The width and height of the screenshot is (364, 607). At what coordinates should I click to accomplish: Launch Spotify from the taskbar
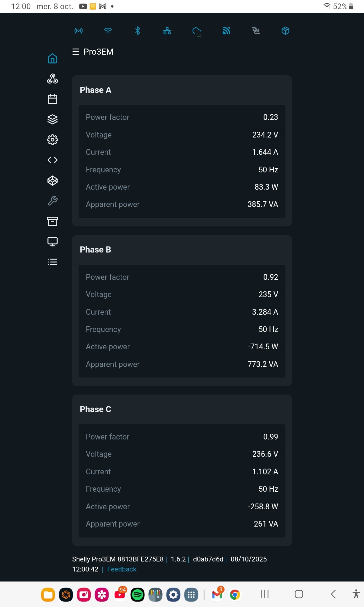(137, 594)
